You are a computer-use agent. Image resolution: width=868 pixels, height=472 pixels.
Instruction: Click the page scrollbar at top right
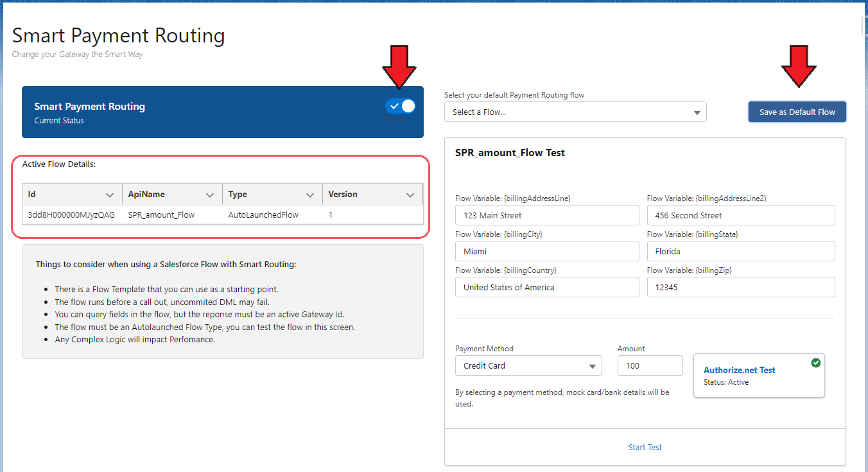(864, 26)
